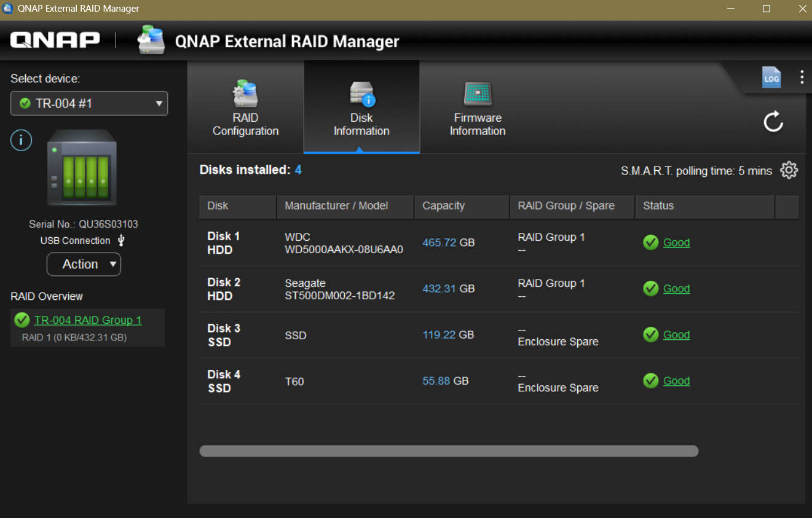Select the Disk 4 SSD row label

(224, 381)
